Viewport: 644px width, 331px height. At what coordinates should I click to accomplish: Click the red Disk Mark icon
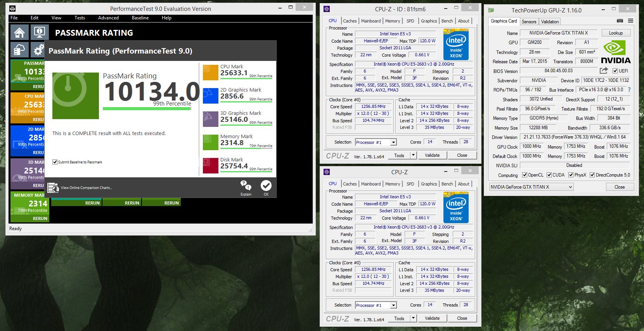(x=210, y=166)
